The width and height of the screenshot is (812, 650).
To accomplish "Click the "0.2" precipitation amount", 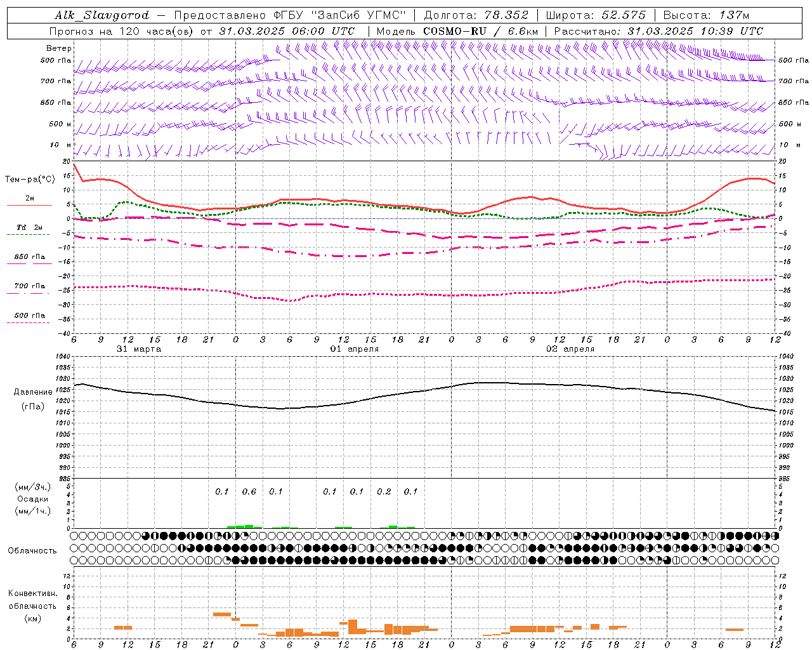I will coord(384,491).
